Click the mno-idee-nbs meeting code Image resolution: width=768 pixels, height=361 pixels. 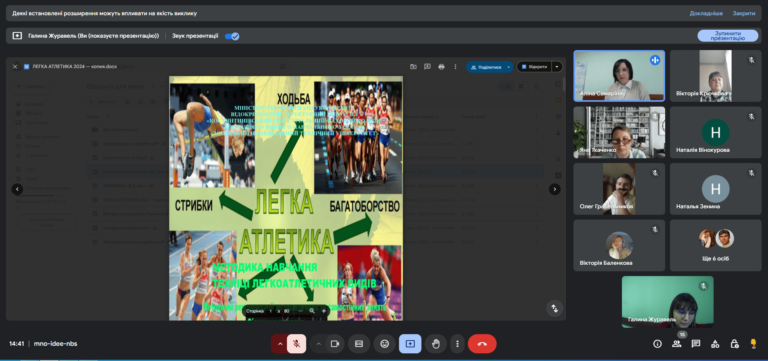[x=55, y=344]
